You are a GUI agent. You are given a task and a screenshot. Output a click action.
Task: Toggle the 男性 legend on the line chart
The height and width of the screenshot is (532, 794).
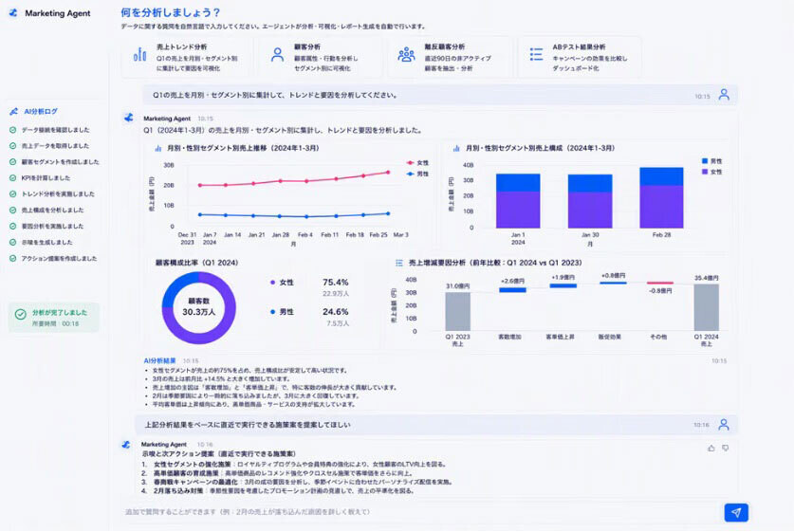pos(417,174)
